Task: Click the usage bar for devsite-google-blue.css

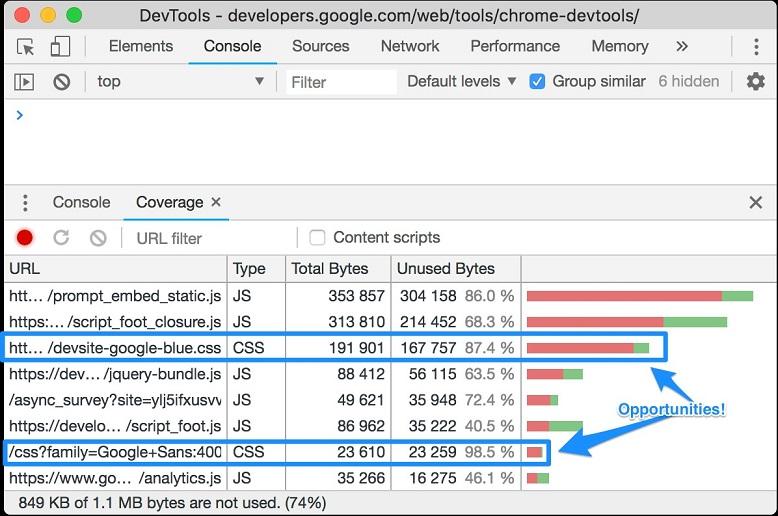Action: (588, 348)
